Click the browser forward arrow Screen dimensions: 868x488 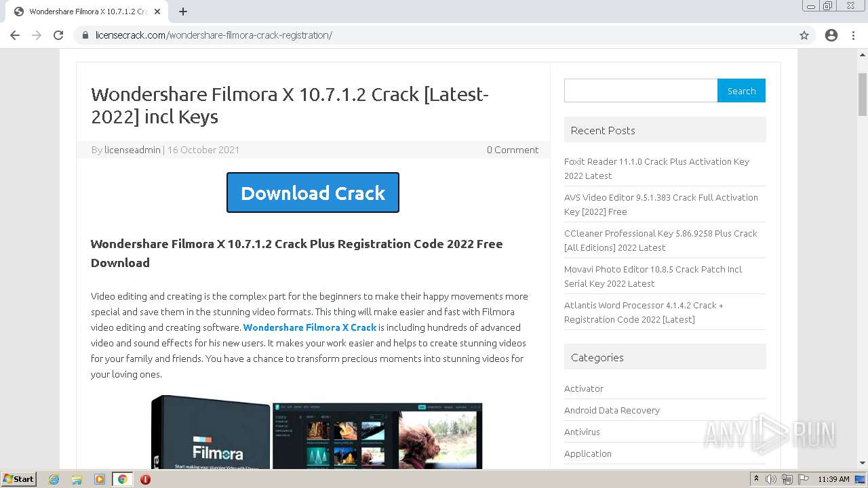coord(37,35)
